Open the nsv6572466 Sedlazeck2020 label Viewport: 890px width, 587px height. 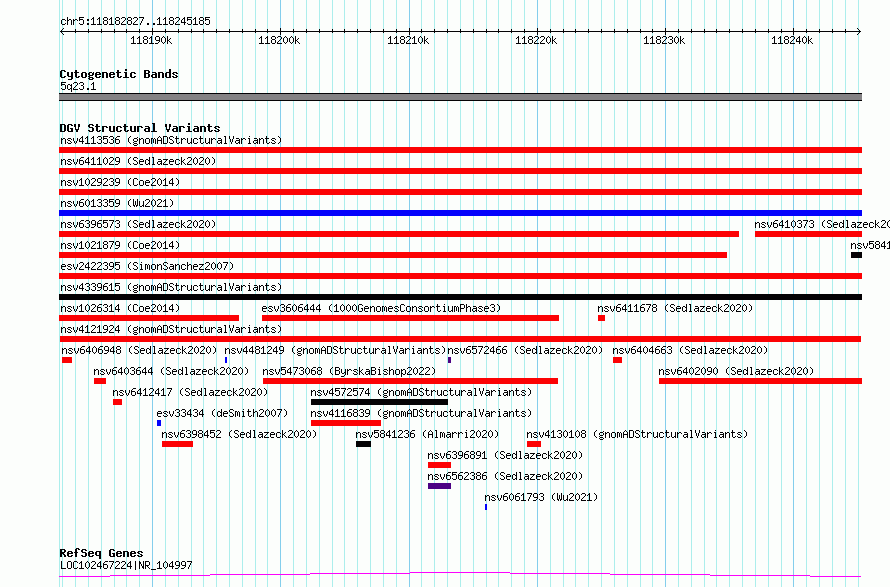click(525, 350)
